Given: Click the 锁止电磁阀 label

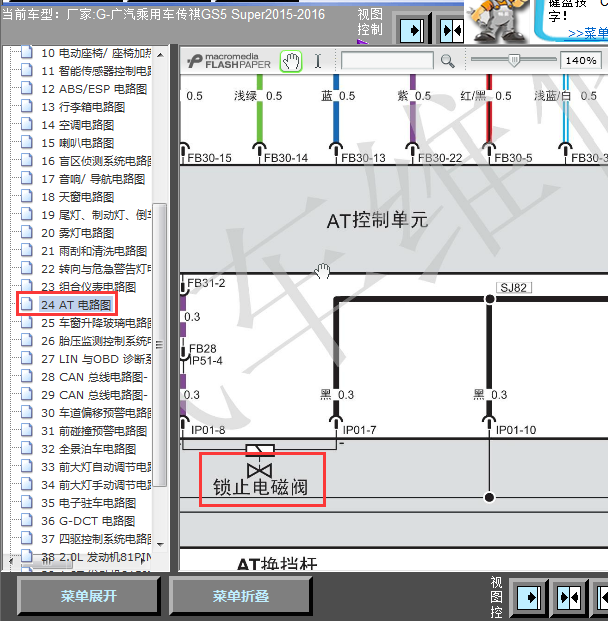Looking at the screenshot, I should pyautogui.click(x=260, y=488).
